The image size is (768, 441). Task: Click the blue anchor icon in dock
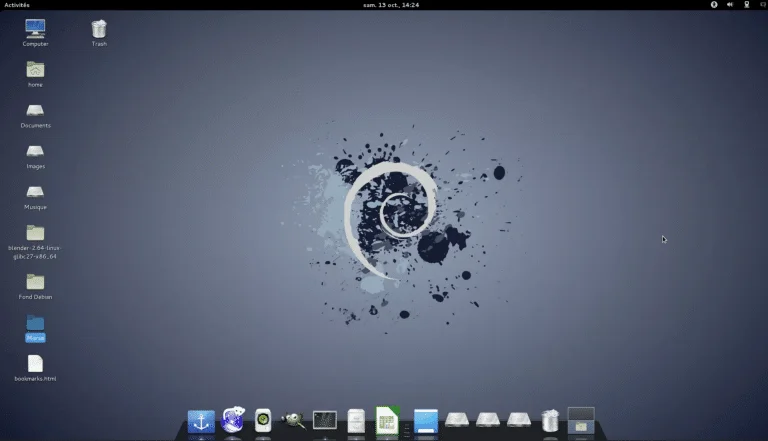201,421
